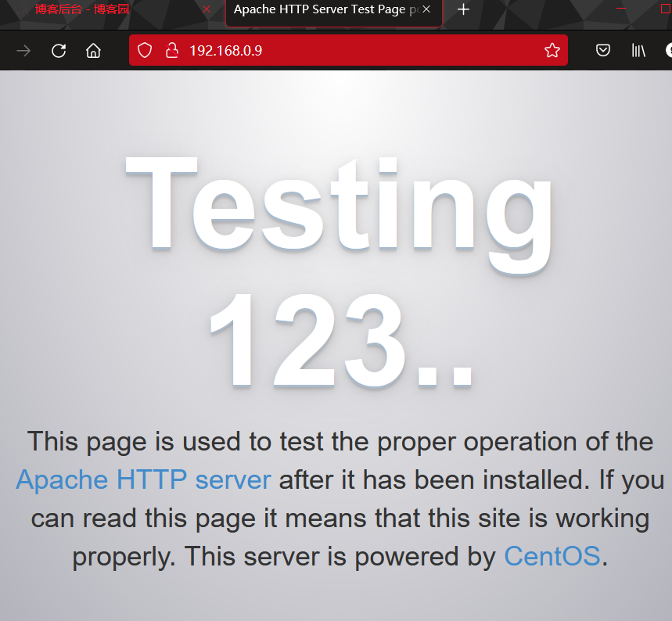Screen dimensions: 672x621
Task: Follow the CentOS link
Action: (552, 556)
